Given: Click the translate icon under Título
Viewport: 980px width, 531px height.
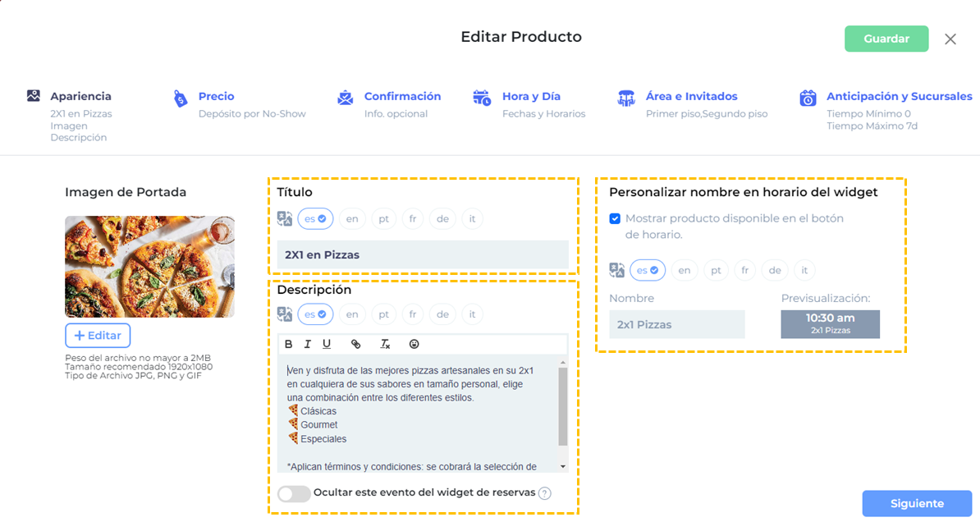Looking at the screenshot, I should 285,218.
